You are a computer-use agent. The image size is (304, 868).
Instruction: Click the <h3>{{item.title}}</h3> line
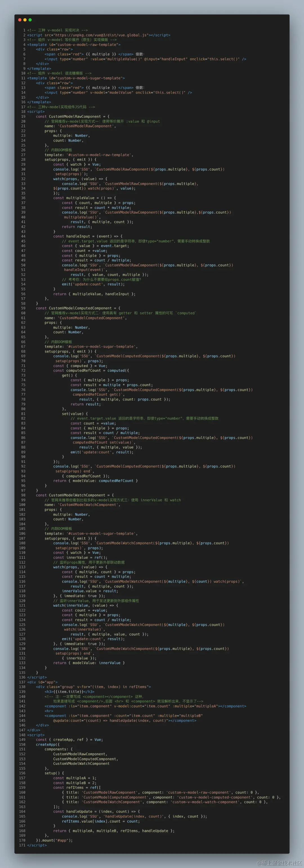click(x=69, y=692)
